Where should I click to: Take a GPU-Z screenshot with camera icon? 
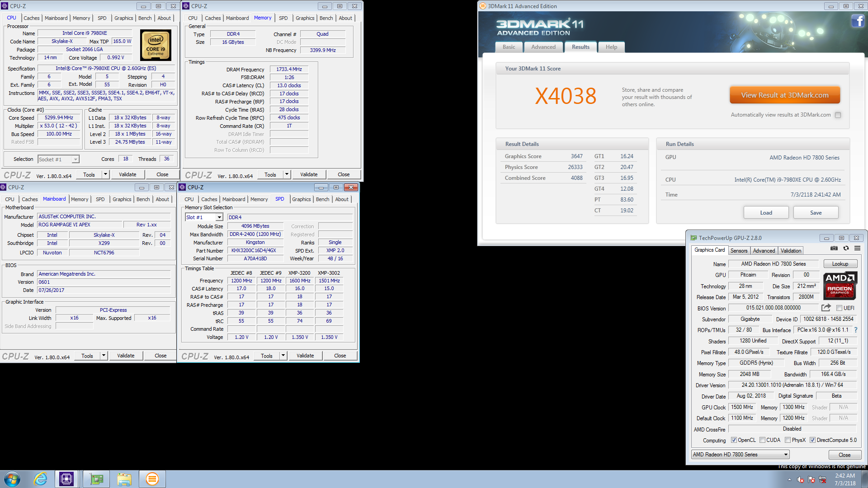[x=834, y=248]
